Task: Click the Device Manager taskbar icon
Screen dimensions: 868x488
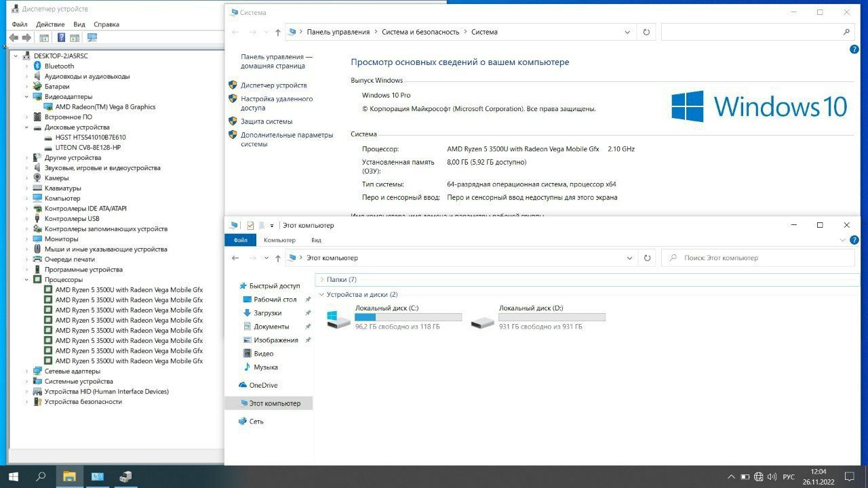Action: pos(125,476)
